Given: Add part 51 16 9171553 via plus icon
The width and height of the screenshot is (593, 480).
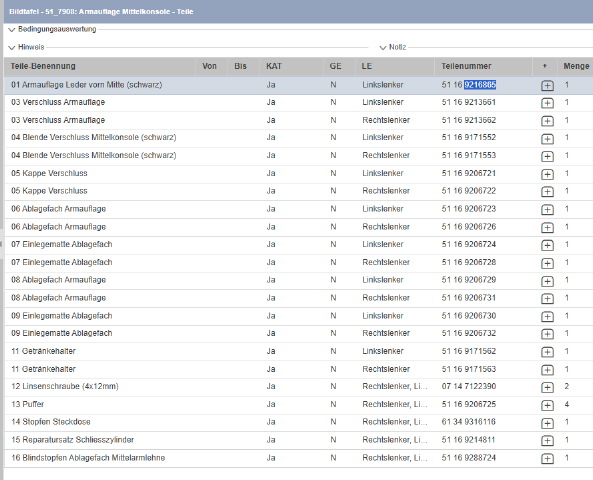Looking at the screenshot, I should point(547,156).
